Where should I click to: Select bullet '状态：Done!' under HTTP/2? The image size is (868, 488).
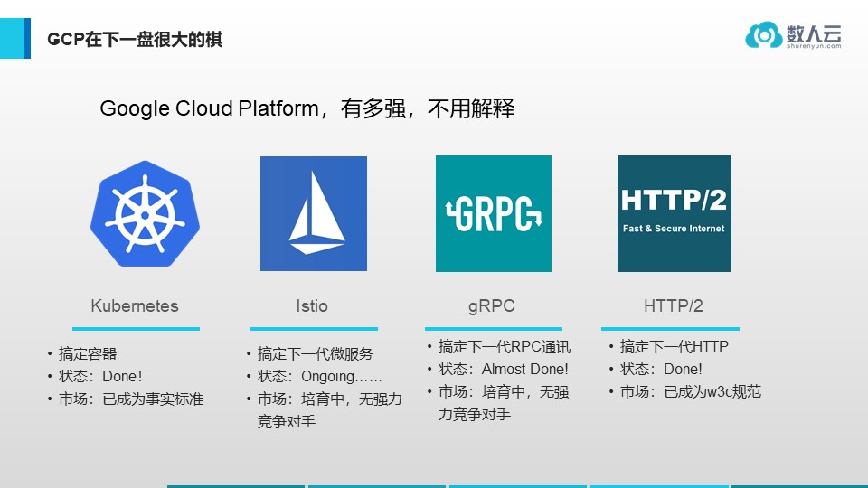coord(661,369)
